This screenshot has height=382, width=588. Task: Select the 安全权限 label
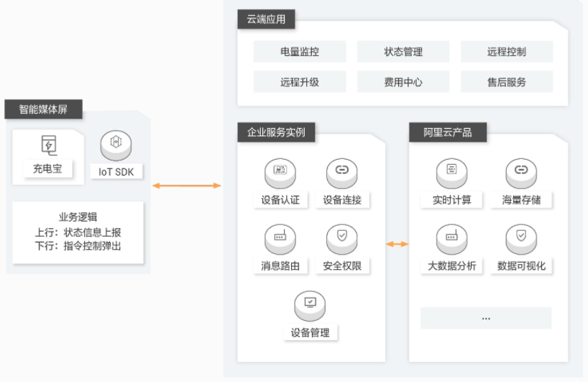342,265
